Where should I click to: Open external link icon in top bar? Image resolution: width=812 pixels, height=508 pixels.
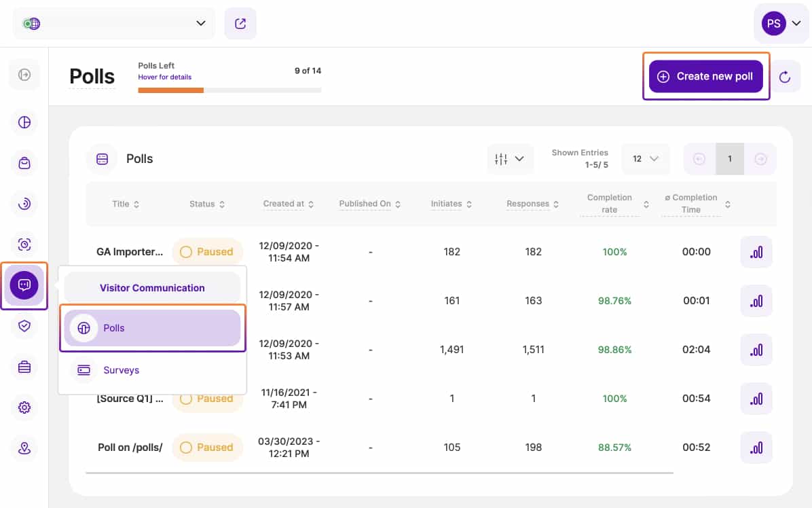240,24
